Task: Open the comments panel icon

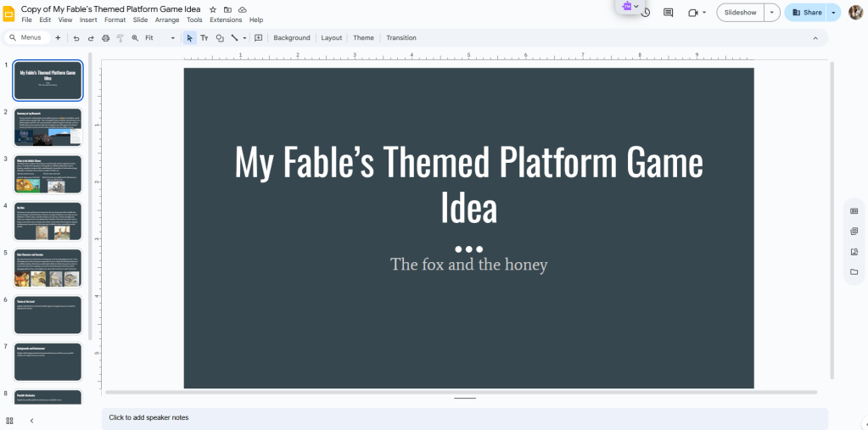Action: click(668, 13)
